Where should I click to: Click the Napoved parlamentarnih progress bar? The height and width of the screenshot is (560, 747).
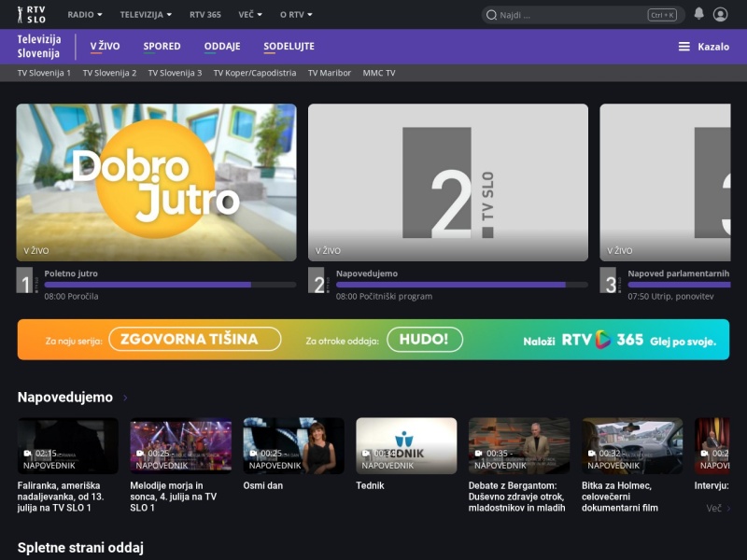click(x=679, y=285)
